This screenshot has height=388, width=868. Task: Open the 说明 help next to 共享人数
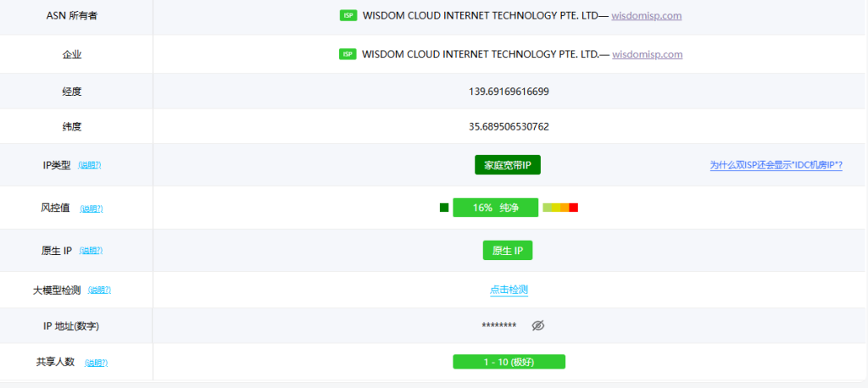point(97,363)
